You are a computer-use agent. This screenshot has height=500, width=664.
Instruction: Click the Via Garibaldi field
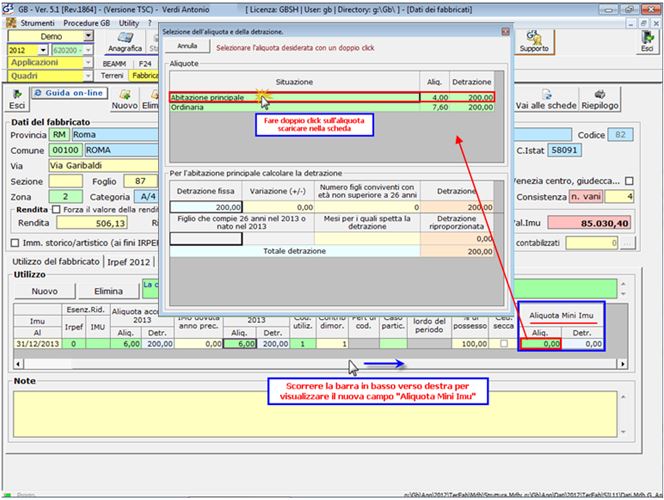click(x=103, y=166)
